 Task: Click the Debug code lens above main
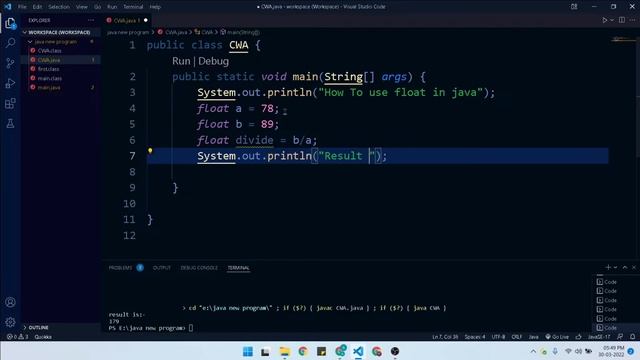coord(213,61)
